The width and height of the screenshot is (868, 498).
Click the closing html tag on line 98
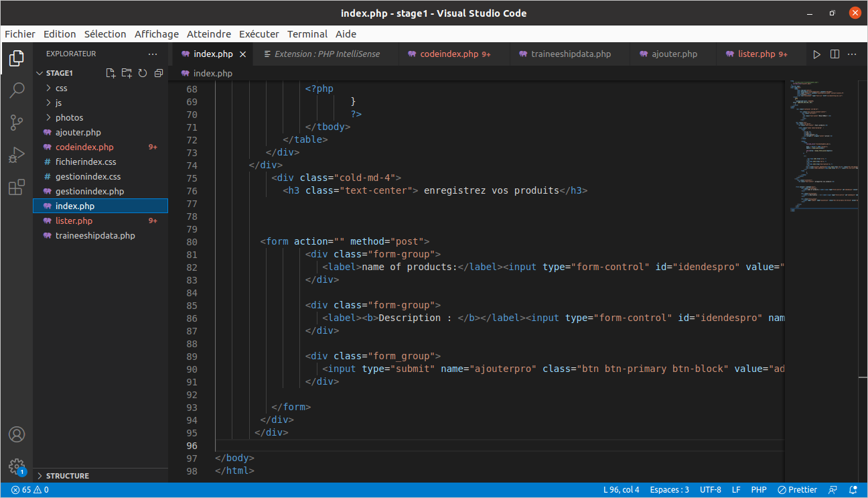pos(234,471)
